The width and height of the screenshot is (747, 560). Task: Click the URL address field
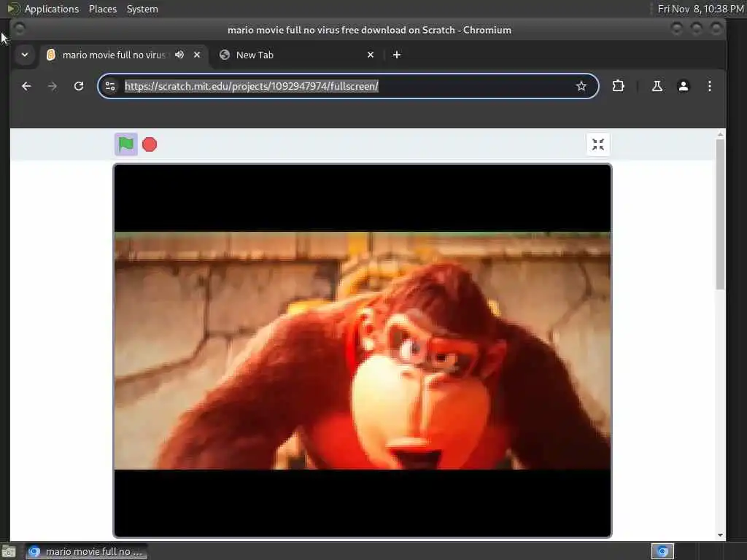(x=347, y=86)
